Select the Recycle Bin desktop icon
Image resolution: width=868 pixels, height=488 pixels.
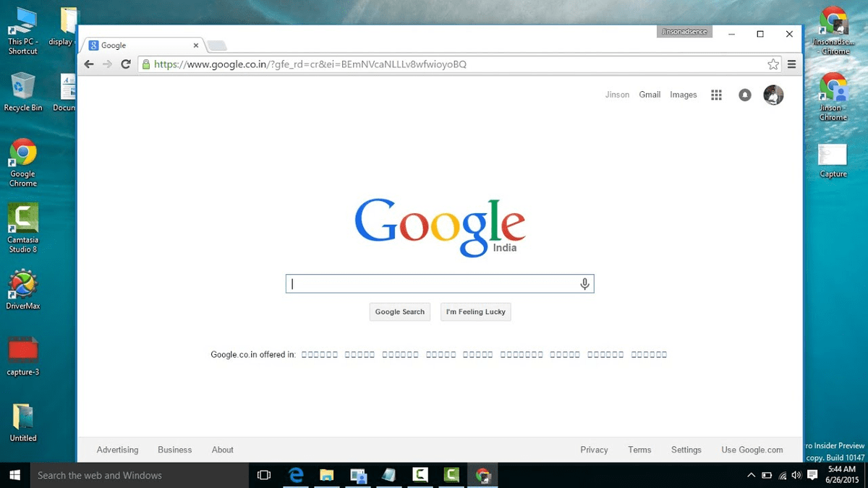22,93
